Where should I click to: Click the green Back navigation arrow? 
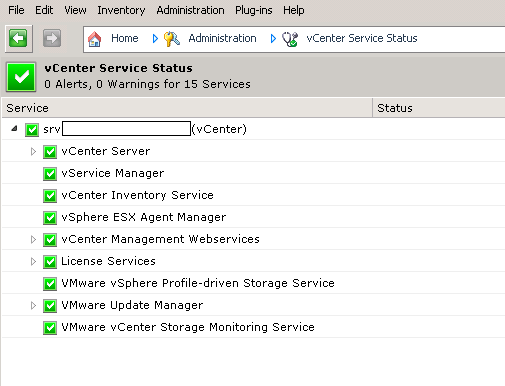(x=18, y=38)
